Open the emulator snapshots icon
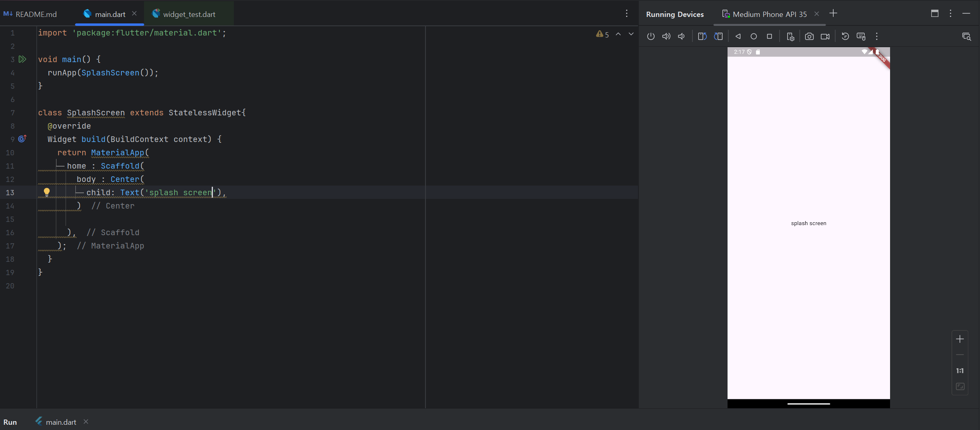This screenshot has height=430, width=980. click(845, 36)
